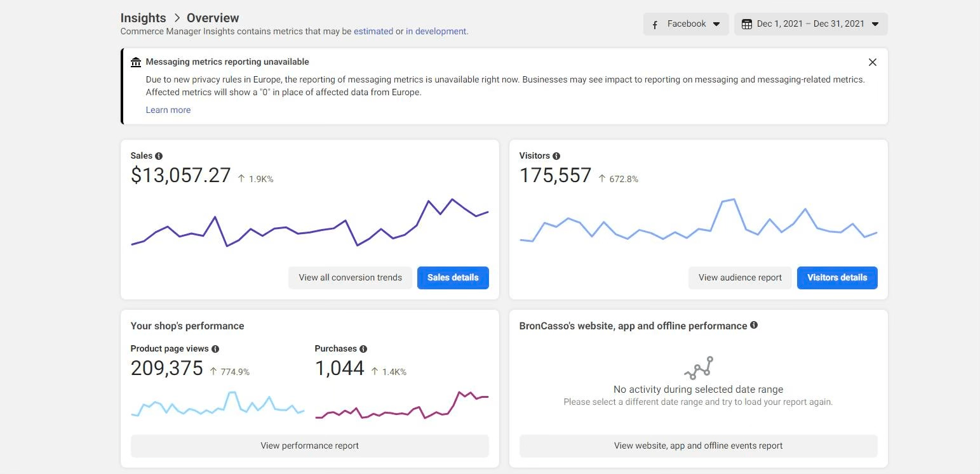
Task: Open View audience report
Action: point(740,278)
